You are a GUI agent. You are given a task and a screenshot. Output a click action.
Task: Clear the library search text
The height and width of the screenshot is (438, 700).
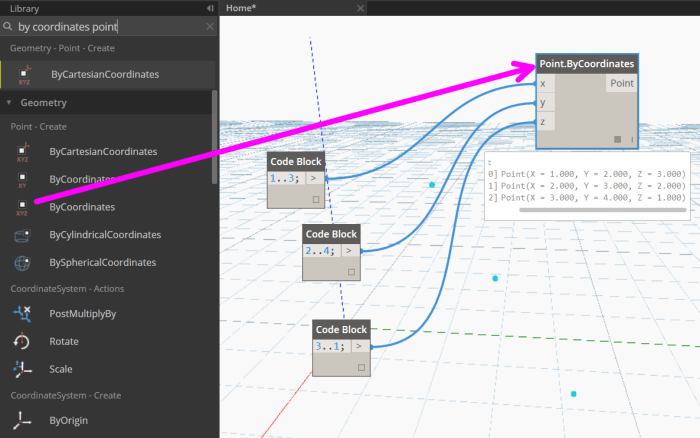(x=209, y=27)
